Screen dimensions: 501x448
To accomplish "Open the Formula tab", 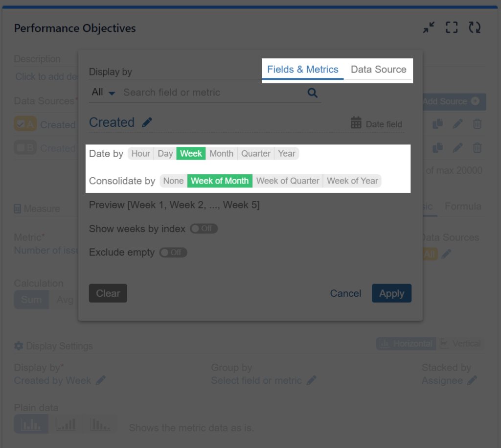I will [462, 206].
